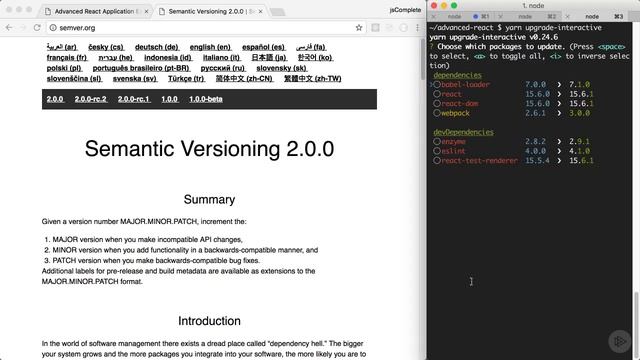Viewport: 640px width, 360px height.
Task: Select the react-test-renderer package circle
Action: pyautogui.click(x=437, y=160)
